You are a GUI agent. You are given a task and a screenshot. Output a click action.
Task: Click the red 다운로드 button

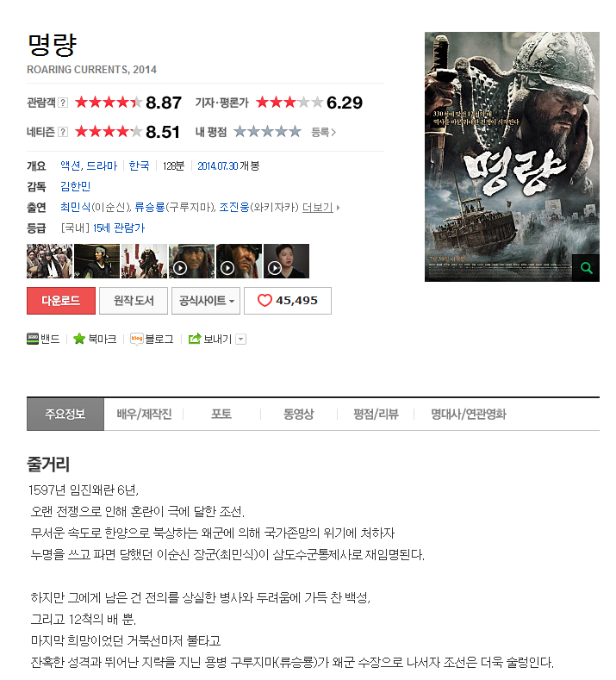pos(61,301)
